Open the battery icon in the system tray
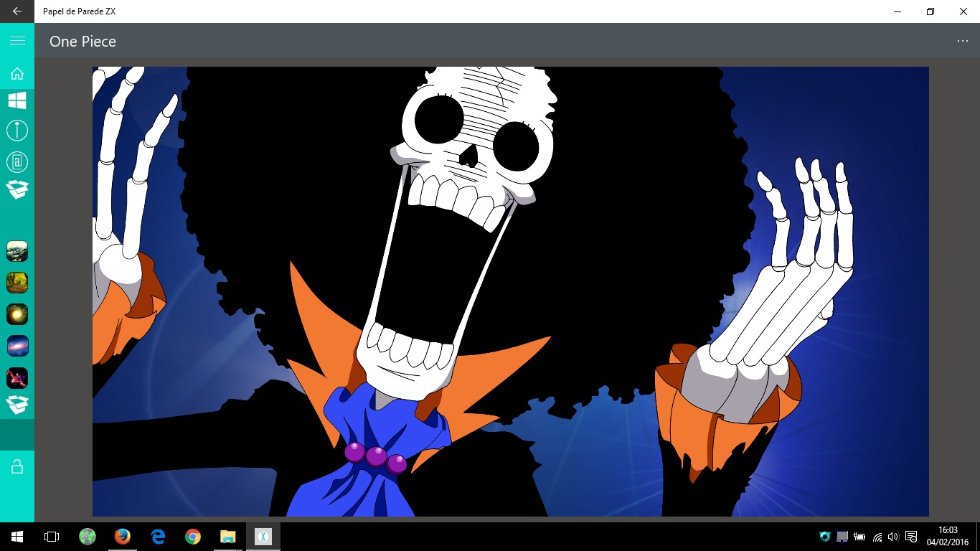 [859, 536]
